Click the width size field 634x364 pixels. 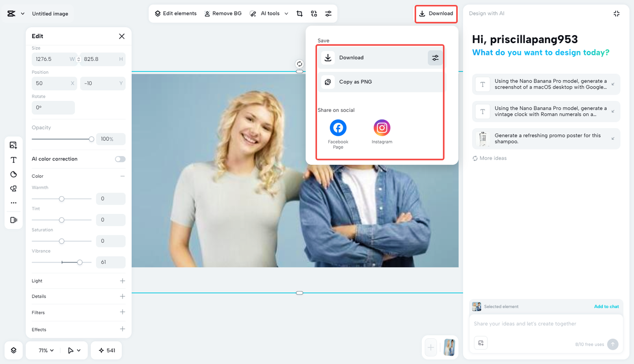[x=54, y=59]
